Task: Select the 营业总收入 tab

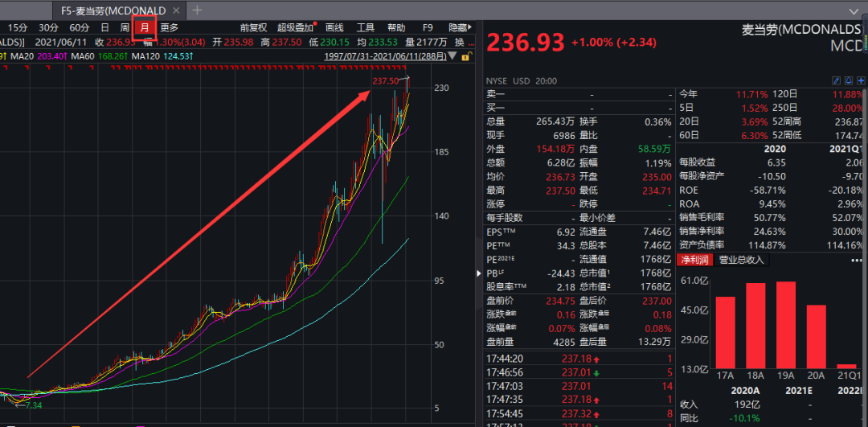Action: tap(741, 260)
